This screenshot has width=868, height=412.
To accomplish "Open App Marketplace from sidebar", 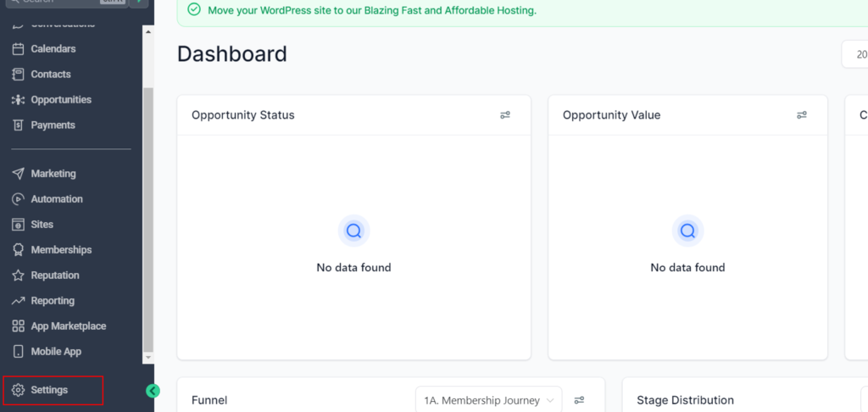I will (68, 326).
